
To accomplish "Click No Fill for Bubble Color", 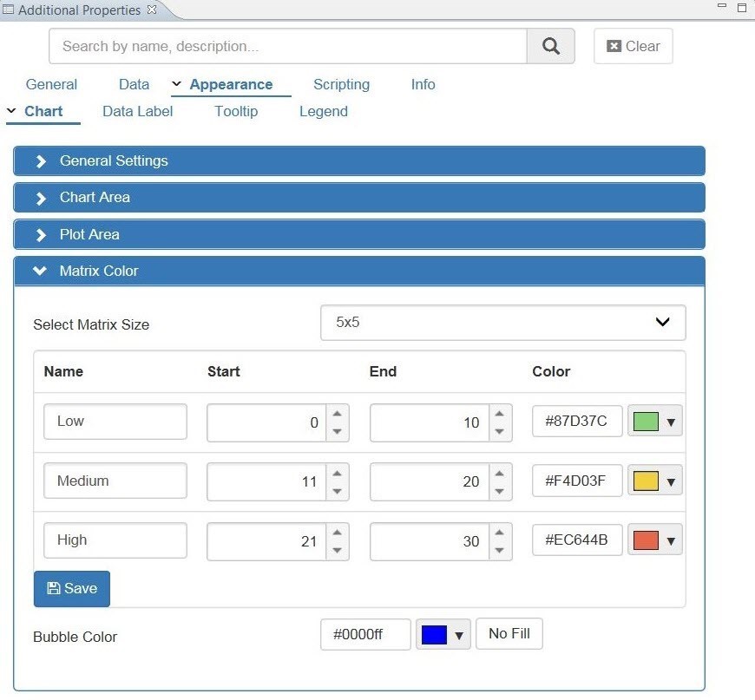I will pyautogui.click(x=509, y=634).
